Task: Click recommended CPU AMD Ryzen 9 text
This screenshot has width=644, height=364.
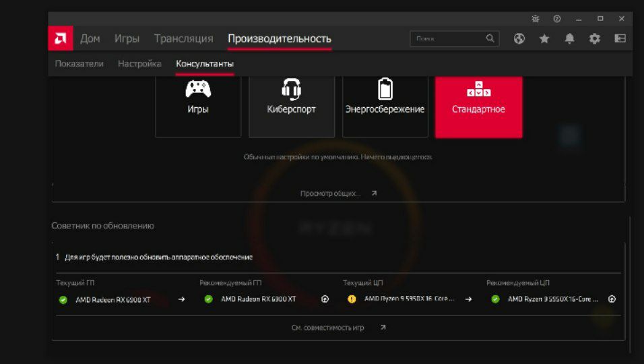Action: 553,299
